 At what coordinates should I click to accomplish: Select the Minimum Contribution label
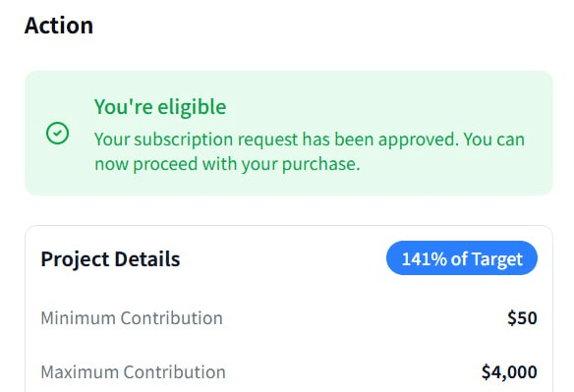(x=132, y=317)
